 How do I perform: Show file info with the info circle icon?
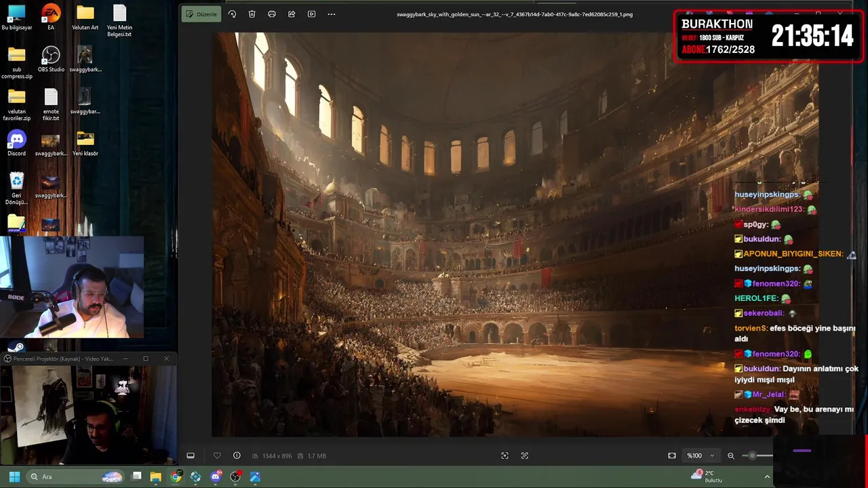click(237, 455)
